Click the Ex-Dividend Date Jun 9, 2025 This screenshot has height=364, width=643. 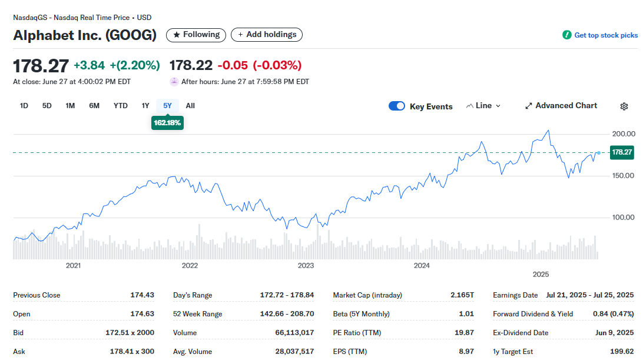[x=615, y=332]
